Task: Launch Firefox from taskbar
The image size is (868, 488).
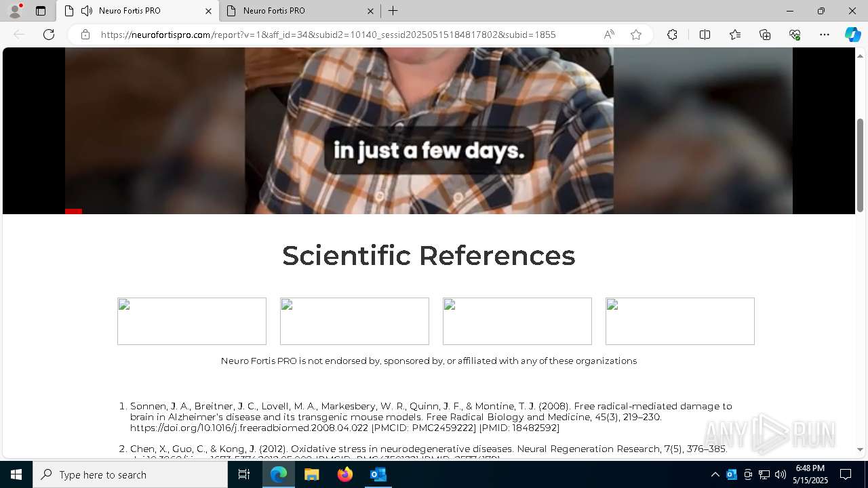Action: 345,474
